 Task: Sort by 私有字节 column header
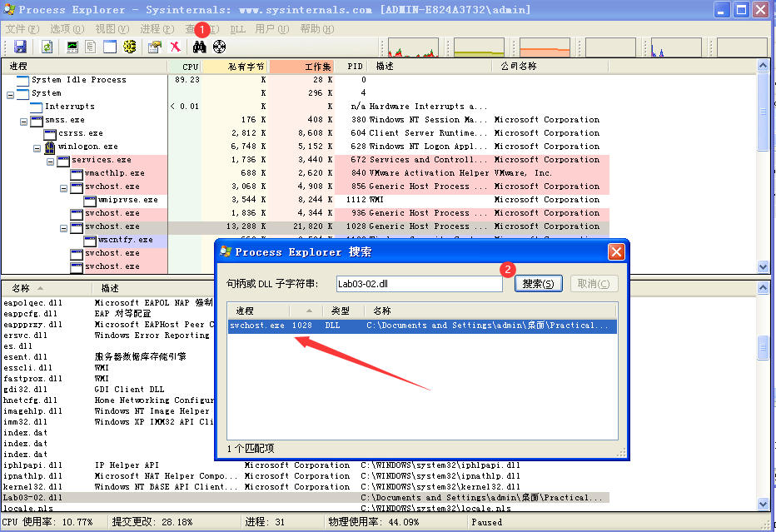click(235, 67)
